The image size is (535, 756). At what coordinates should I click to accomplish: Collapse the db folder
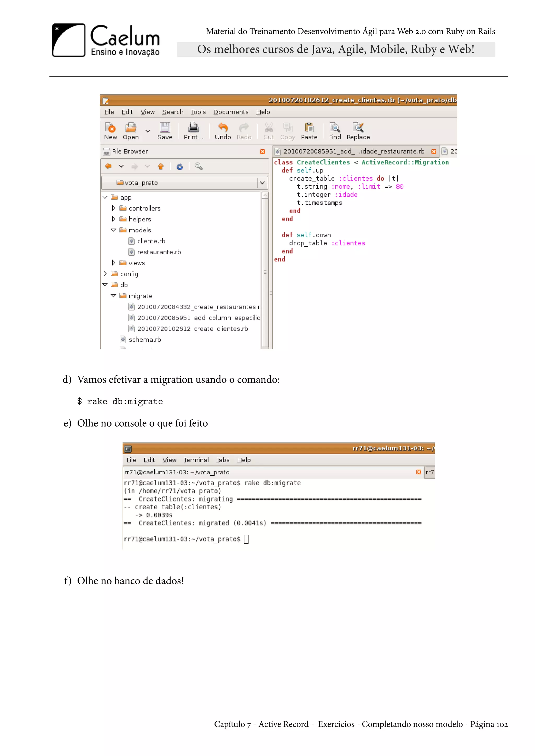tap(105, 285)
